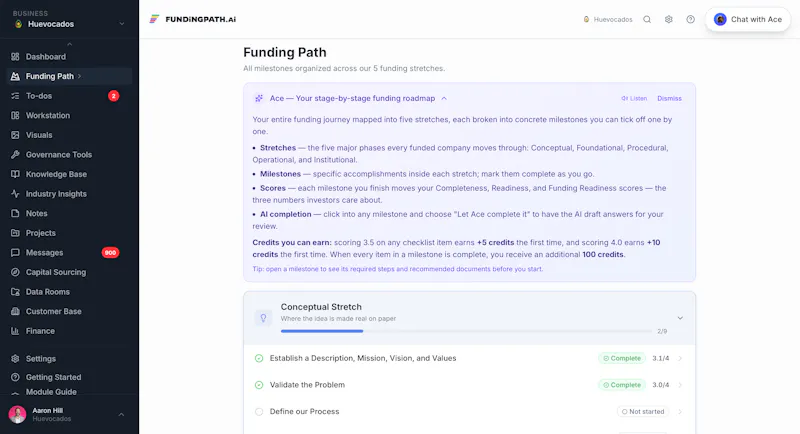800x434 pixels.
Task: Click the FundingPath.ai logo
Action: click(192, 19)
